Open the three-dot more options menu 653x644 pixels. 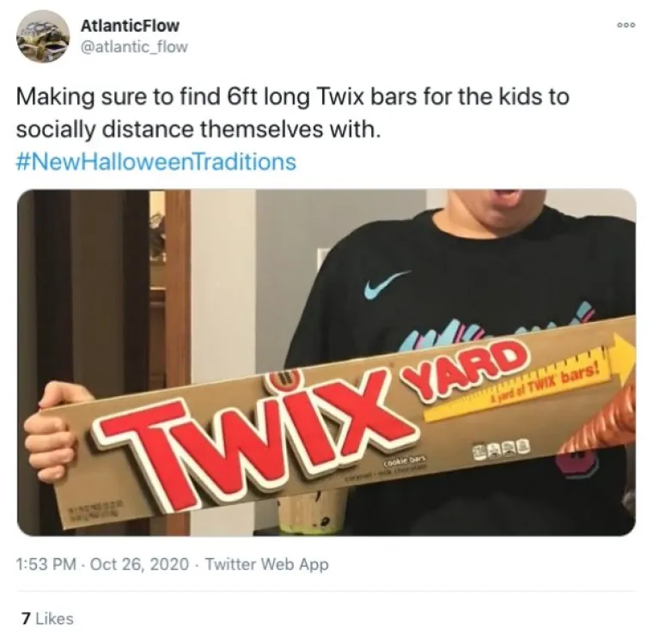(x=626, y=25)
